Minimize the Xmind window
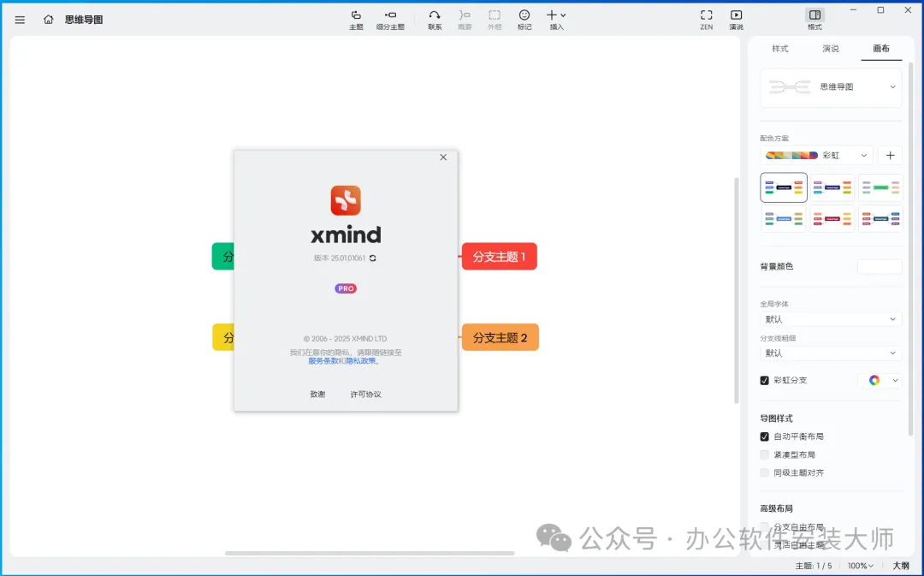924x576 pixels. tap(853, 10)
